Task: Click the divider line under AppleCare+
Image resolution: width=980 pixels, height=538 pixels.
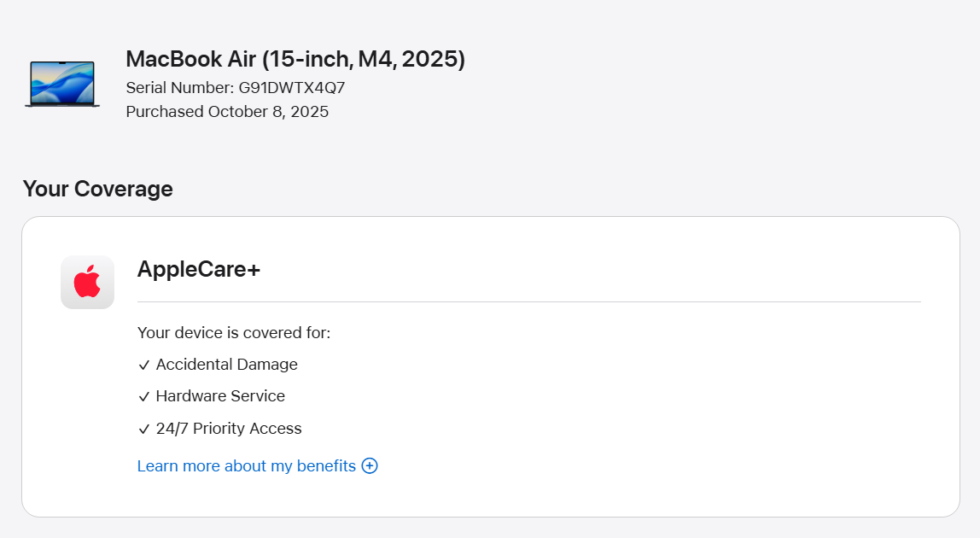Action: pos(528,301)
